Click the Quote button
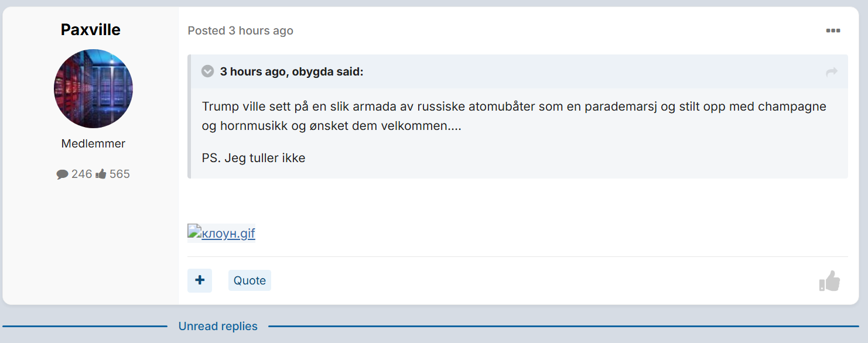This screenshot has width=868, height=343. click(250, 280)
